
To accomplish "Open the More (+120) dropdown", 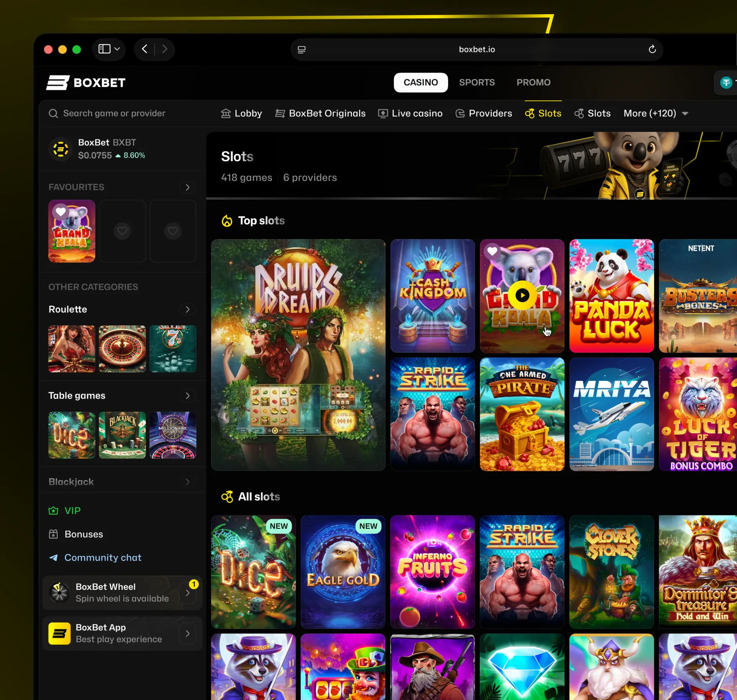I will click(656, 113).
